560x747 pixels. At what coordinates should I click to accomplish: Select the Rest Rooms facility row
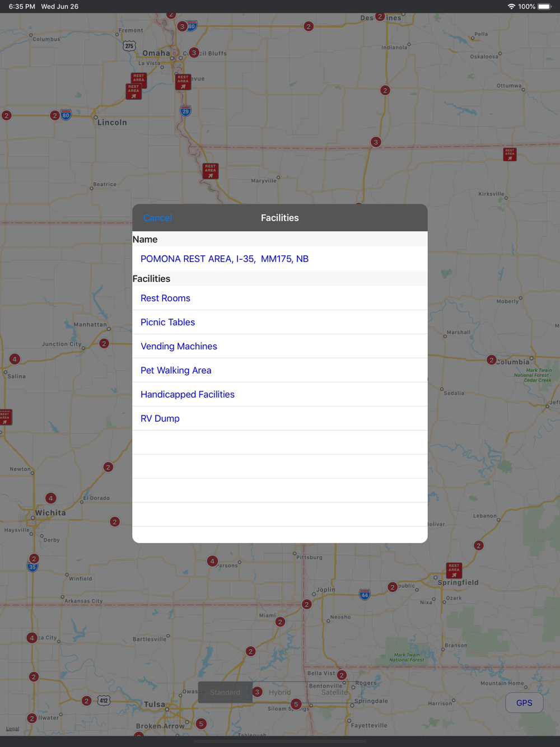tap(280, 298)
